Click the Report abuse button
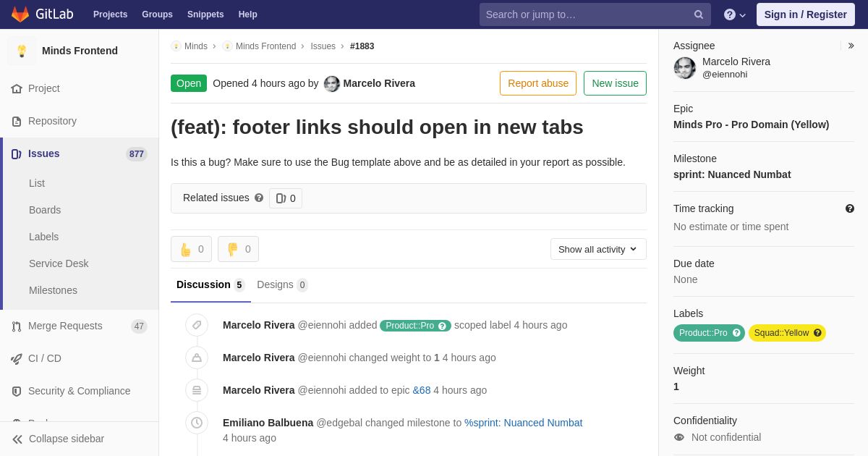The width and height of the screenshot is (868, 456). (x=538, y=83)
